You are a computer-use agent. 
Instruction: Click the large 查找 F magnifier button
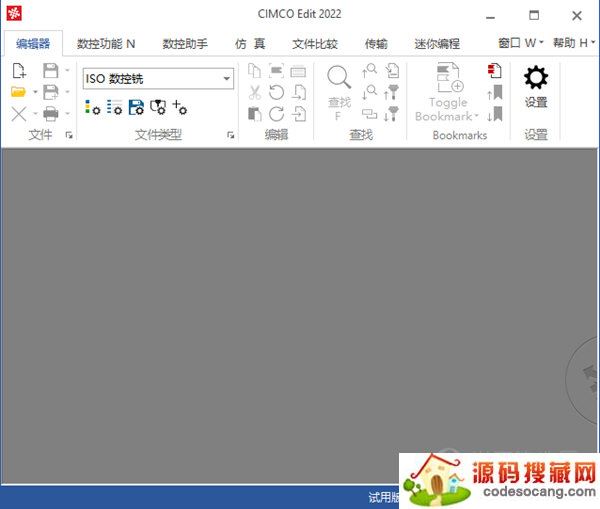coord(339,92)
